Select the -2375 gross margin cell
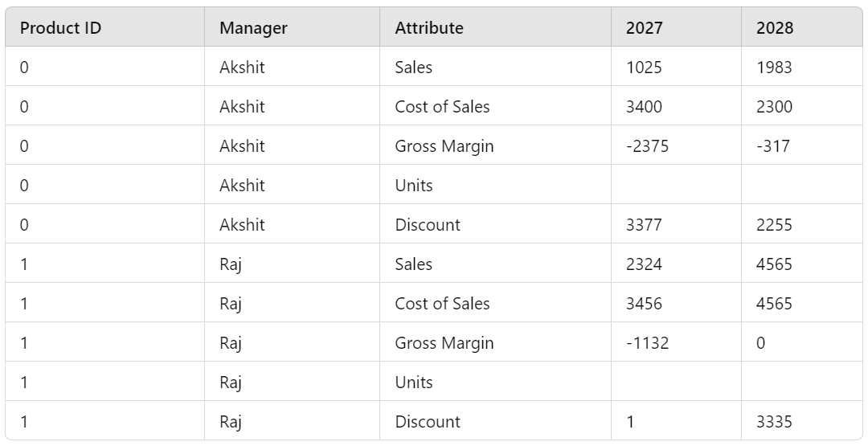 [x=647, y=146]
